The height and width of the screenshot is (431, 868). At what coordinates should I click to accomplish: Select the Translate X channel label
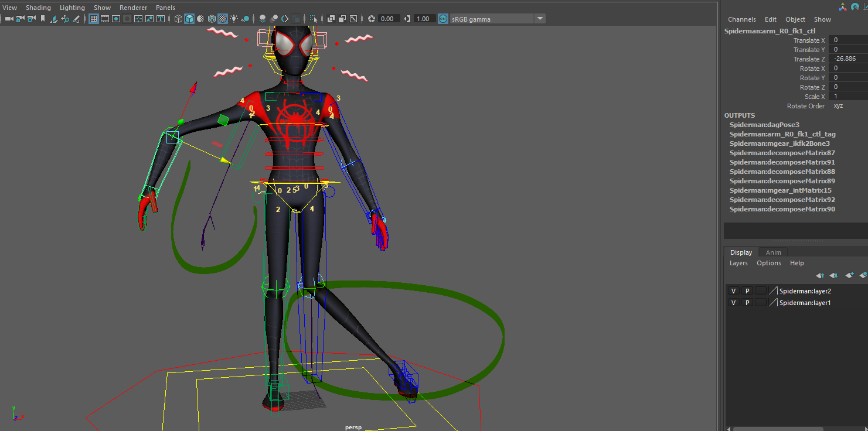click(809, 40)
